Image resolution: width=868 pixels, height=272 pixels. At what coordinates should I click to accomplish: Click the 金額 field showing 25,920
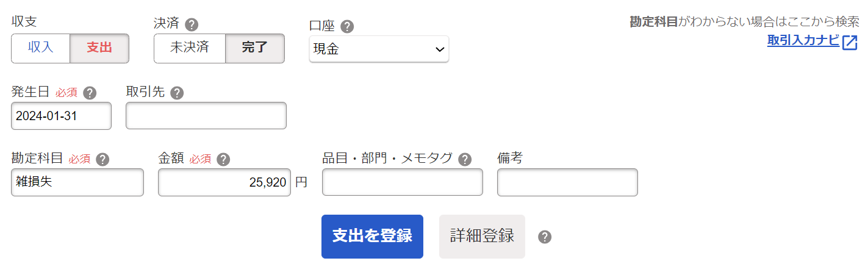pyautogui.click(x=224, y=182)
